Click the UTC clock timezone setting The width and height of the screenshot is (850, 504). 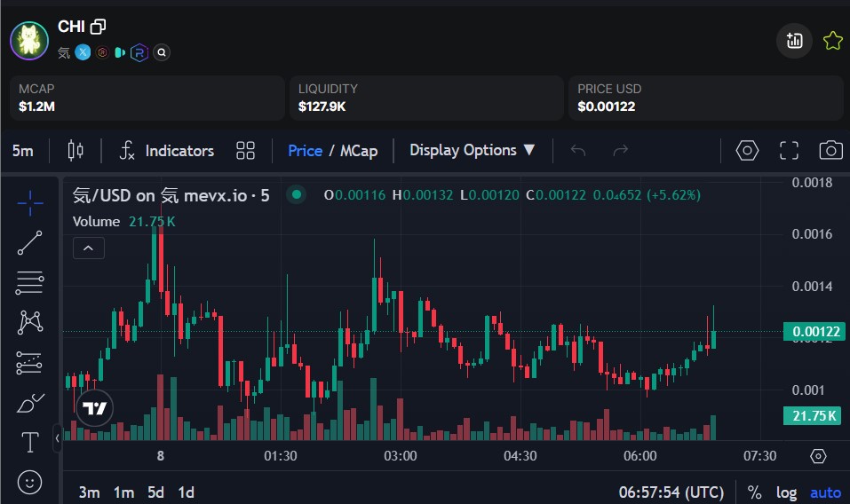pyautogui.click(x=671, y=492)
